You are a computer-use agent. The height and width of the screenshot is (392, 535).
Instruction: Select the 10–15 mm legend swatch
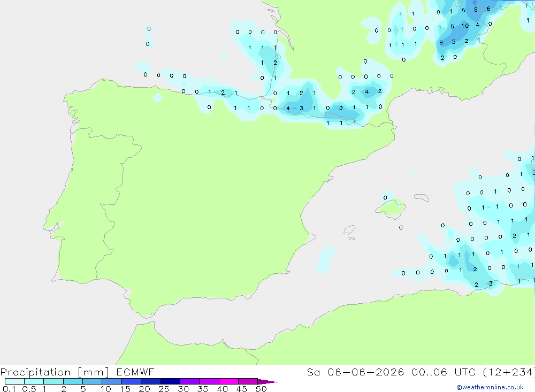click(112, 381)
